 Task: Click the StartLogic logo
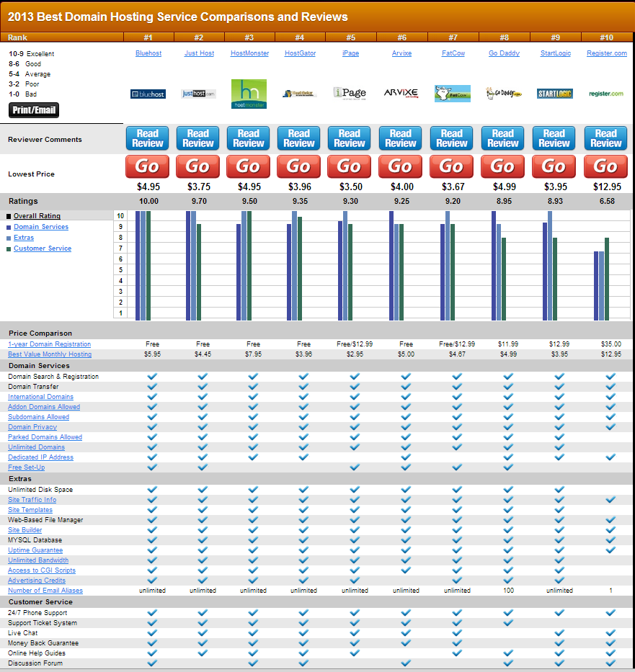click(x=555, y=94)
